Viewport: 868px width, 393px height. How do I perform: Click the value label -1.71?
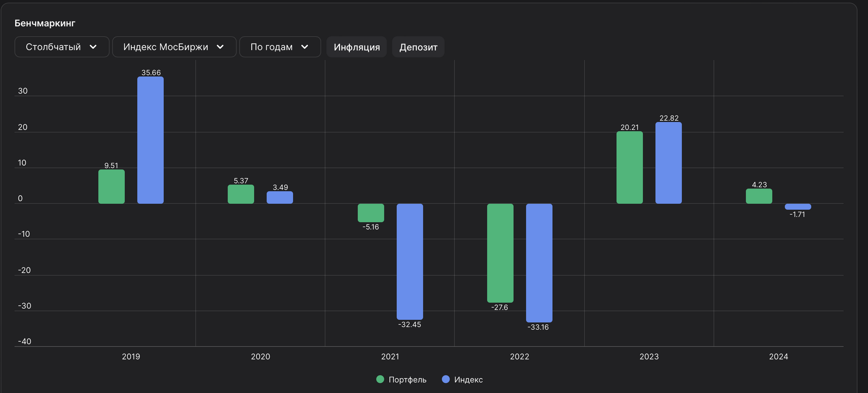point(797,214)
